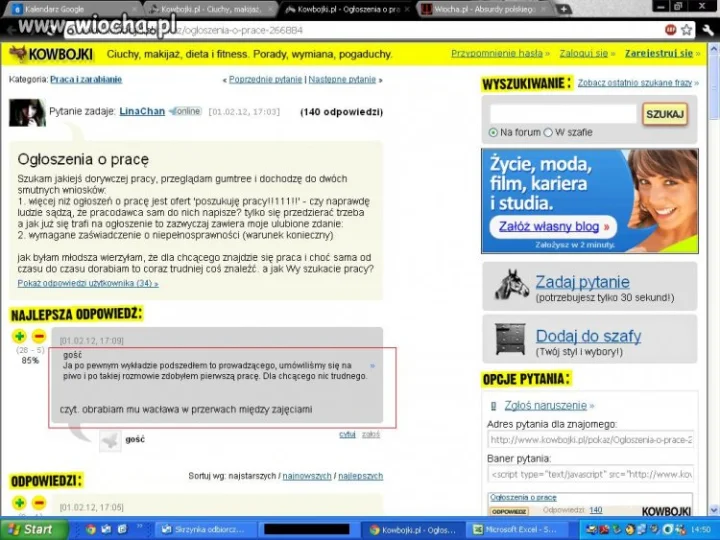This screenshot has width=720, height=540.
Task: Click Załóż własny blog banner button
Action: coord(553,227)
